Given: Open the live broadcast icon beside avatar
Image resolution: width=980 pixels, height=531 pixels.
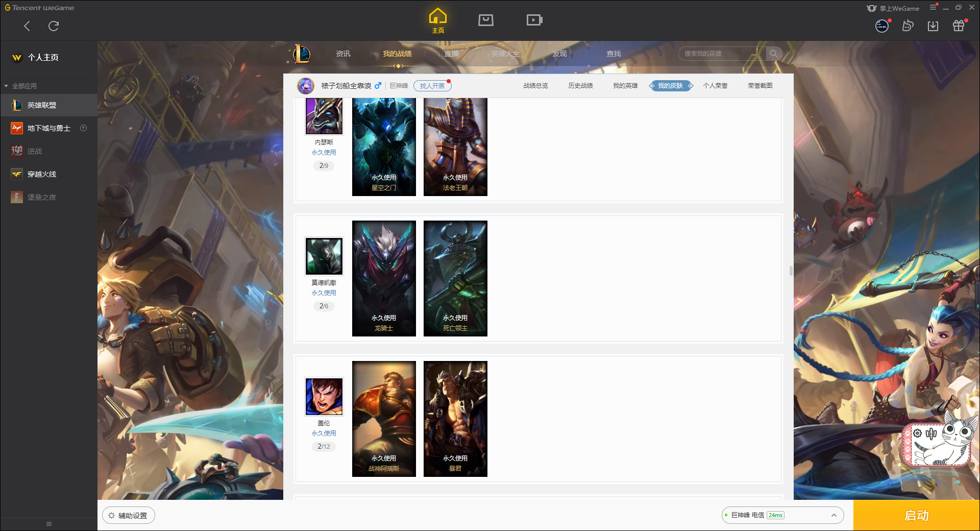Looking at the screenshot, I should tap(908, 26).
